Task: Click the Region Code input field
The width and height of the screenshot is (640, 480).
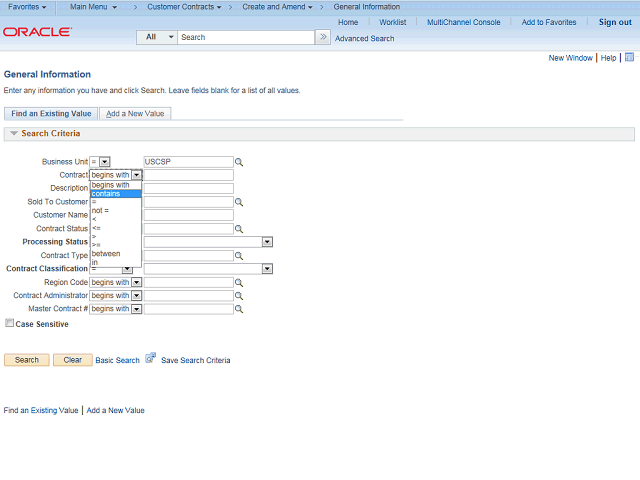Action: (189, 282)
